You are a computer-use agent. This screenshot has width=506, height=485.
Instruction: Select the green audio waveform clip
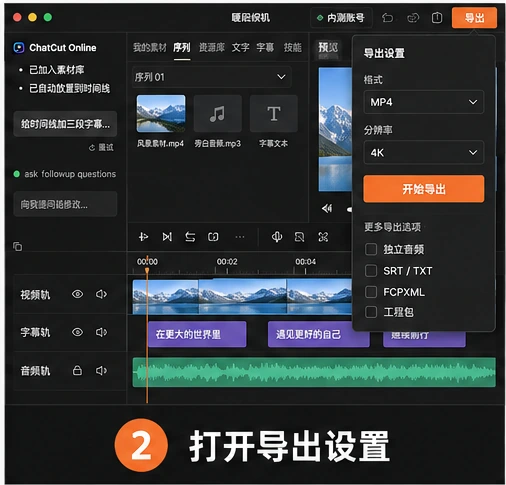click(x=314, y=372)
